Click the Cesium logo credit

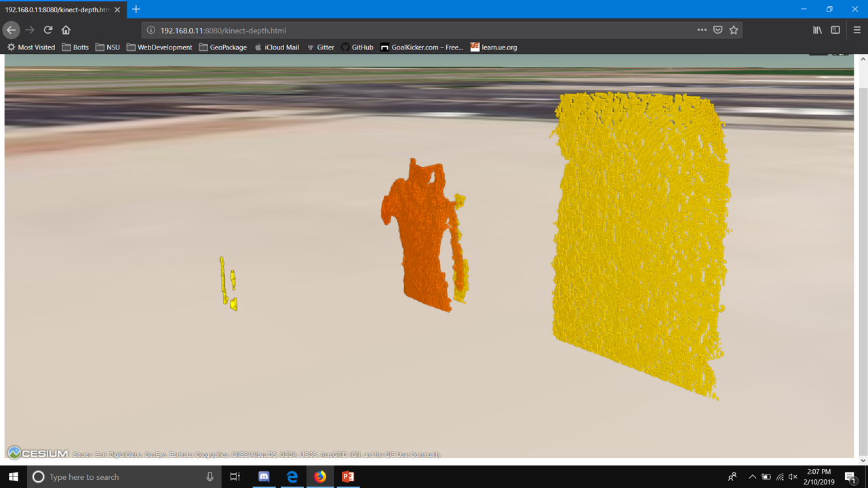pyautogui.click(x=38, y=453)
